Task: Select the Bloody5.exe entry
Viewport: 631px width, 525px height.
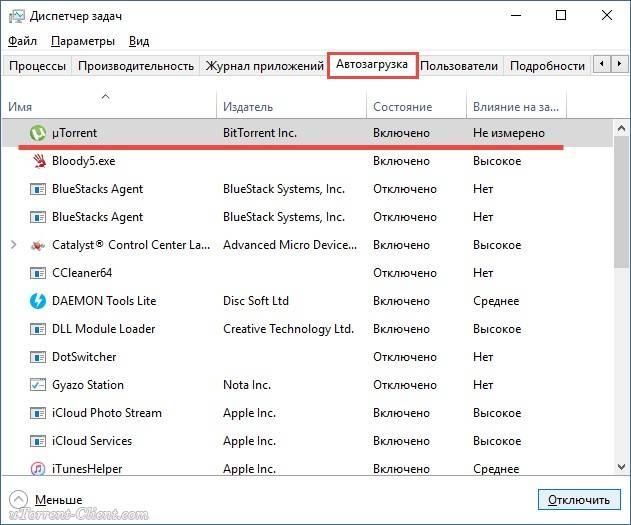Action: click(84, 161)
